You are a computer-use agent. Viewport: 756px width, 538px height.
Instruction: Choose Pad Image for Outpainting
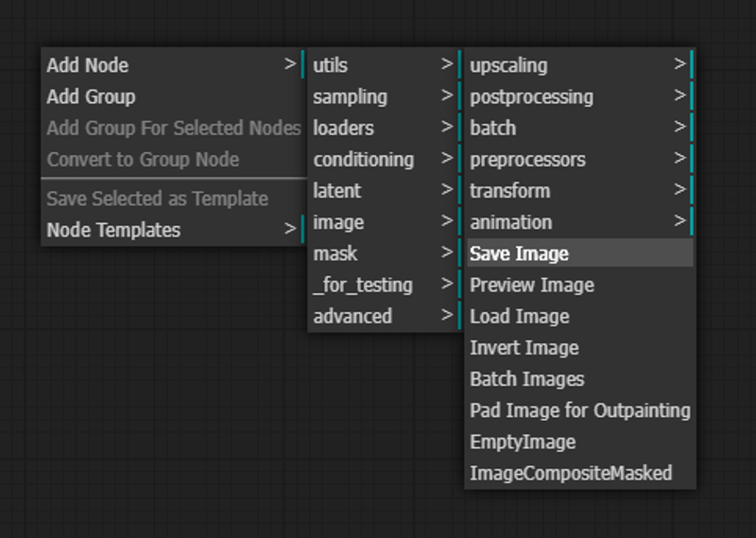point(580,410)
